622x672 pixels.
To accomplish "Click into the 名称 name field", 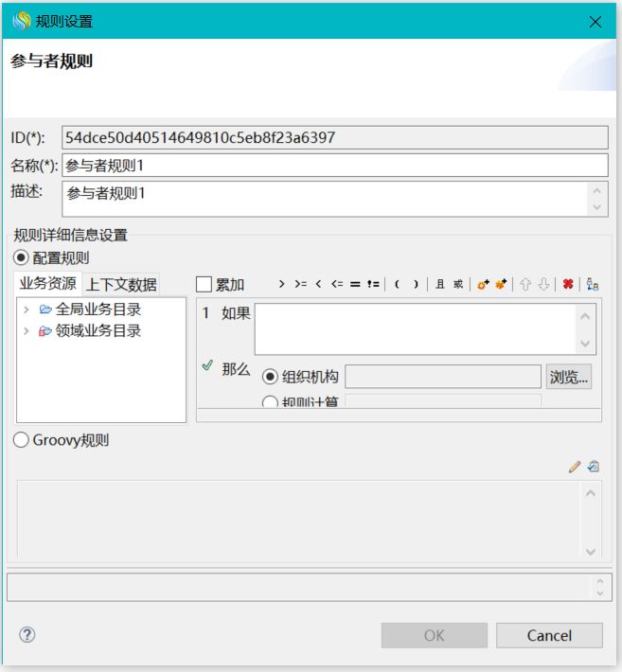I will [334, 166].
